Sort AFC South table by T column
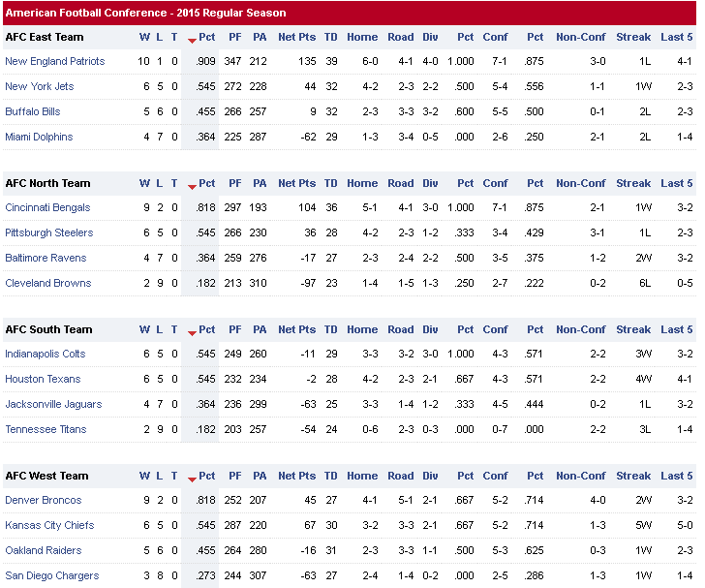 (174, 329)
